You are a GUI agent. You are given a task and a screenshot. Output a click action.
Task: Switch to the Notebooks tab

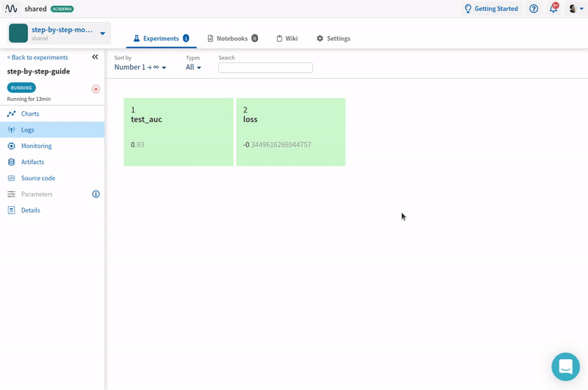[x=232, y=38]
